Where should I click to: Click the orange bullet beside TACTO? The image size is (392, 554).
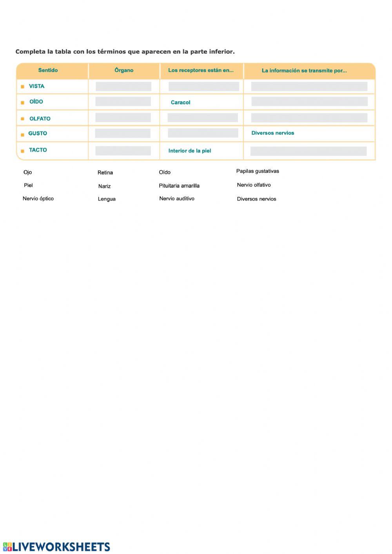tap(23, 151)
